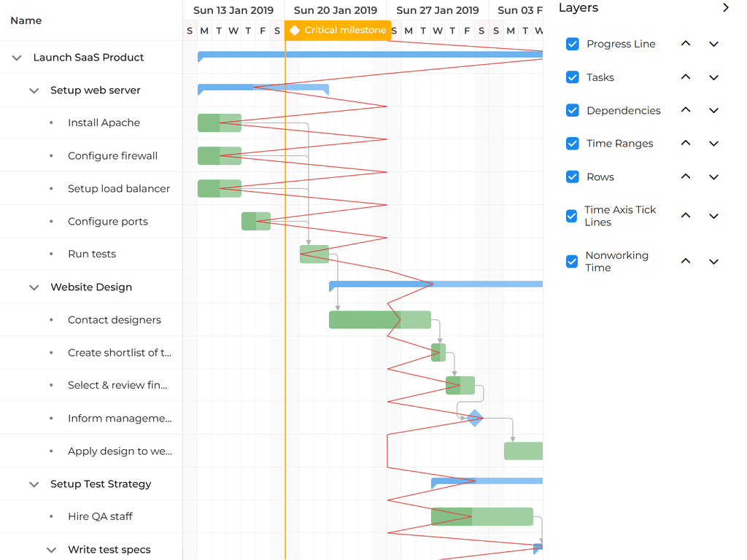Collapse the Layers panel with the right arrow
The image size is (747, 560).
[x=727, y=8]
